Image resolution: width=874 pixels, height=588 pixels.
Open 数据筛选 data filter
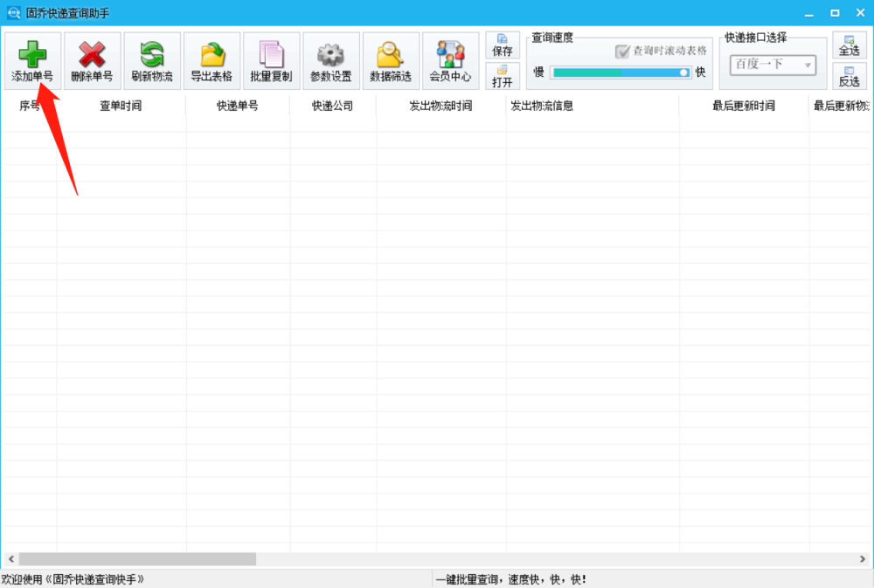390,61
